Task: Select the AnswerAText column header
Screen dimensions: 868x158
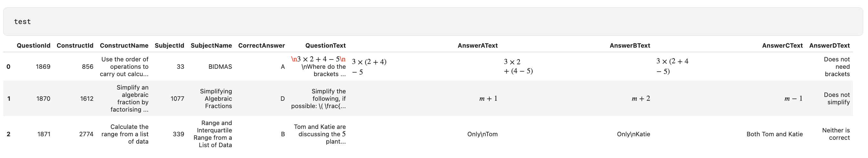Action: click(x=477, y=45)
